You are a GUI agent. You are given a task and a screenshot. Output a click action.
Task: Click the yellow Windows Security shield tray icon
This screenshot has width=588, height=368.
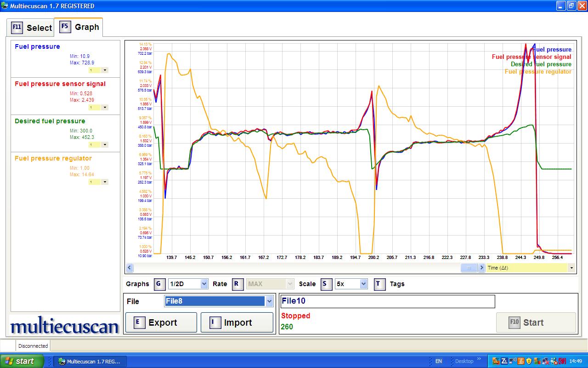[x=529, y=362]
